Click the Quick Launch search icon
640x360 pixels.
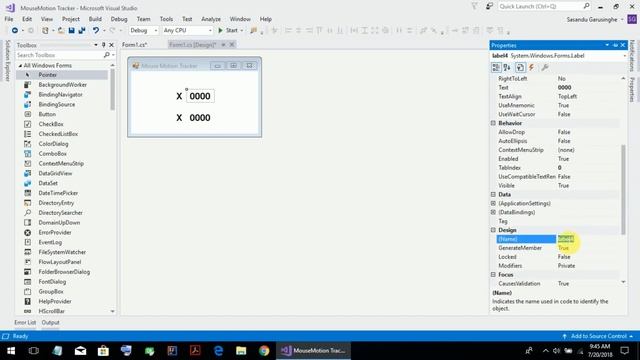click(x=587, y=6)
